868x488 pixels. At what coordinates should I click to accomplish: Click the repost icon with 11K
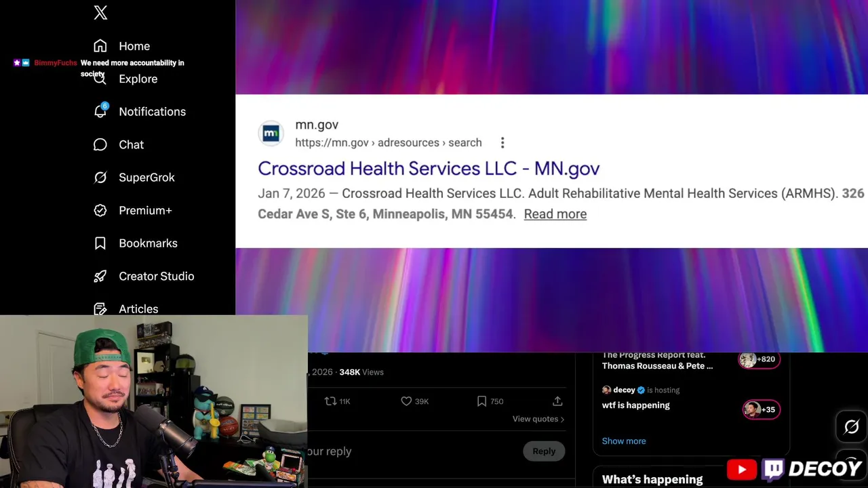[330, 401]
